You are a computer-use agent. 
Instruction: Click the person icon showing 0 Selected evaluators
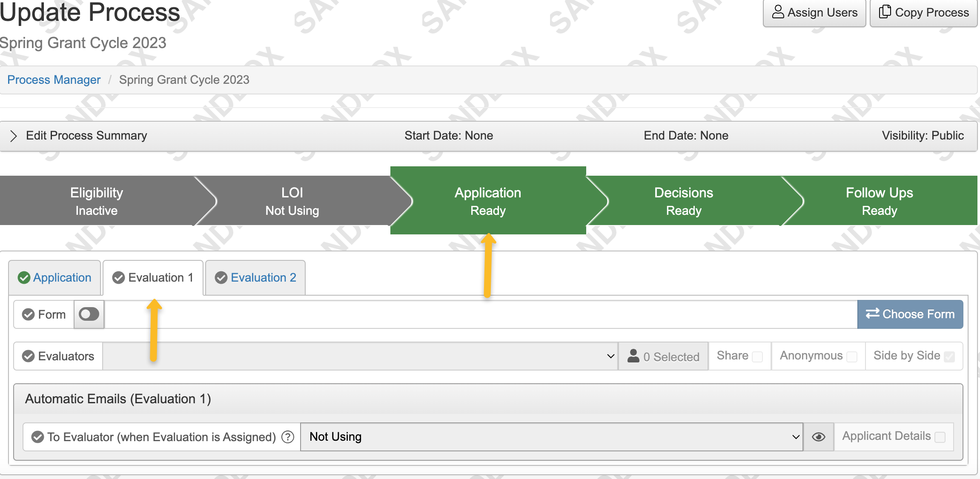[634, 356]
